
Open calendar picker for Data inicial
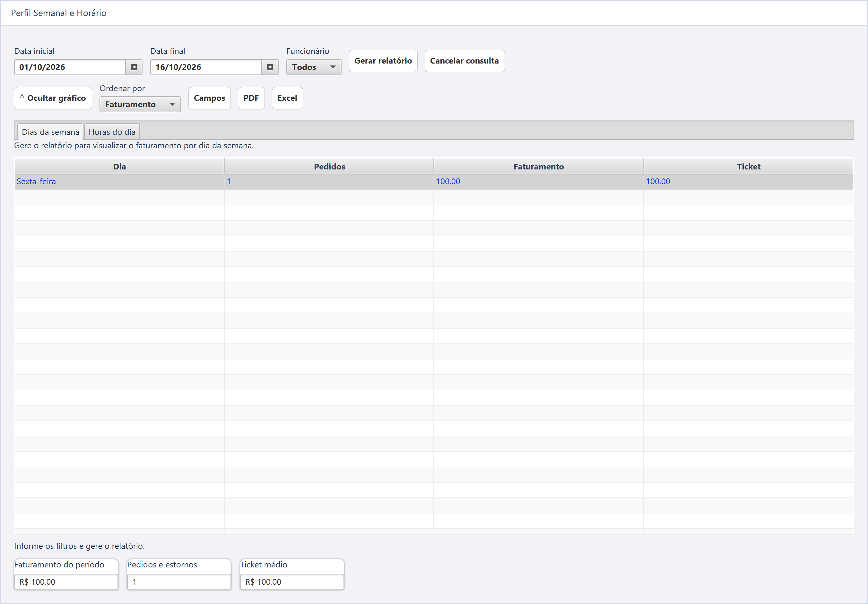(x=134, y=67)
